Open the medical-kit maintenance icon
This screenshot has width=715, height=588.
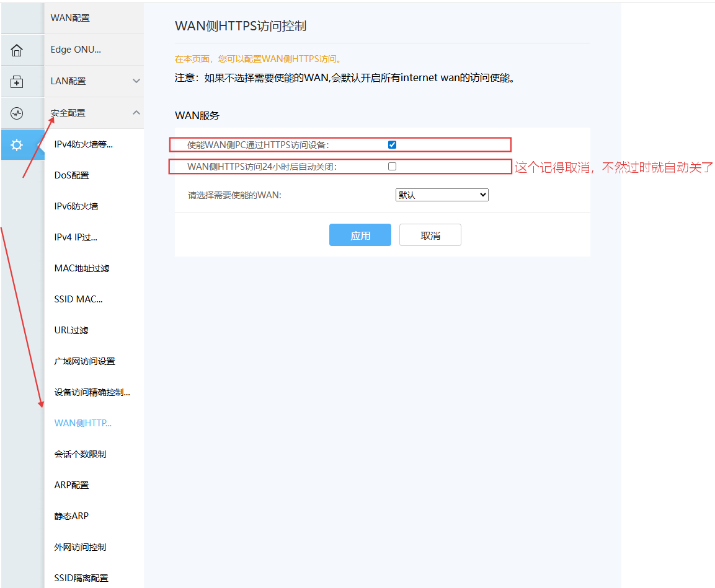point(17,82)
